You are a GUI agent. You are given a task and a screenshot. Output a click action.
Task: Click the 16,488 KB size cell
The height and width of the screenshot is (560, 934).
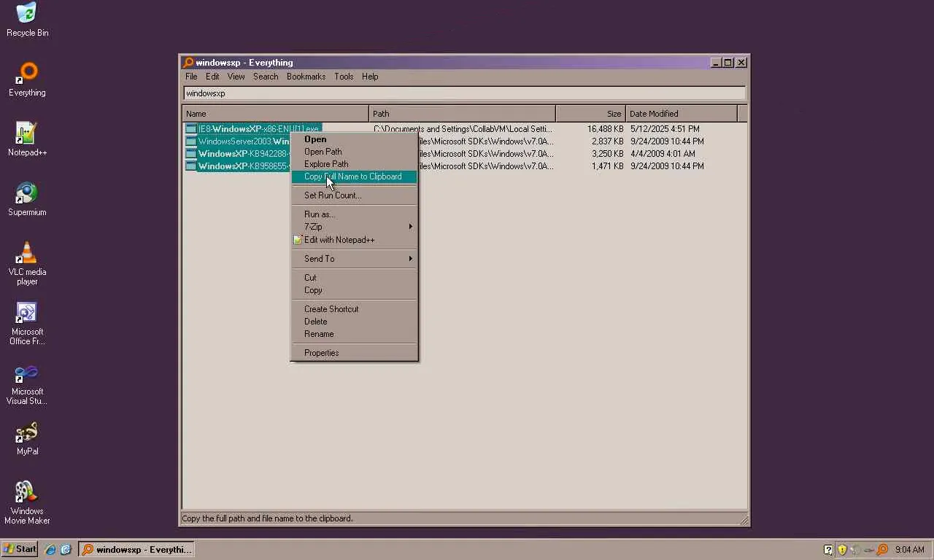(606, 129)
